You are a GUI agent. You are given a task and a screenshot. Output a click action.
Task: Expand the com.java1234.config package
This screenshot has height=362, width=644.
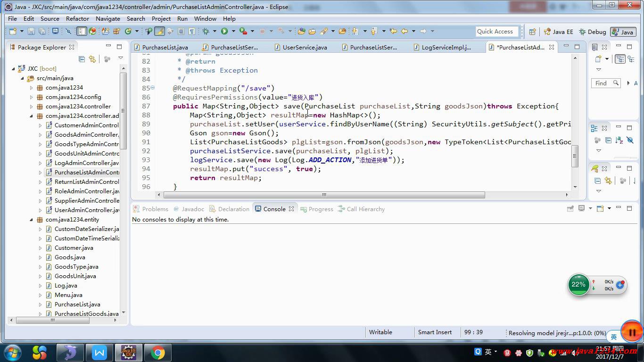[x=32, y=97]
